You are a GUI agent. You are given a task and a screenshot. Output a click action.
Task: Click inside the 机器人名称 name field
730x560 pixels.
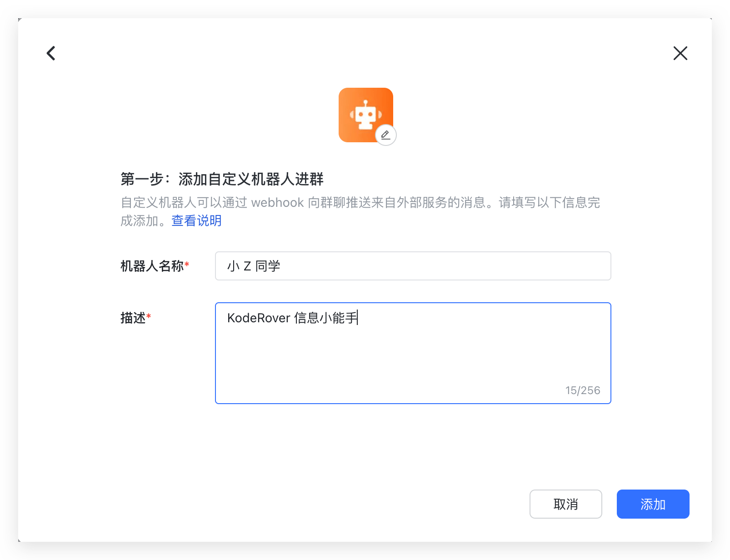point(413,266)
